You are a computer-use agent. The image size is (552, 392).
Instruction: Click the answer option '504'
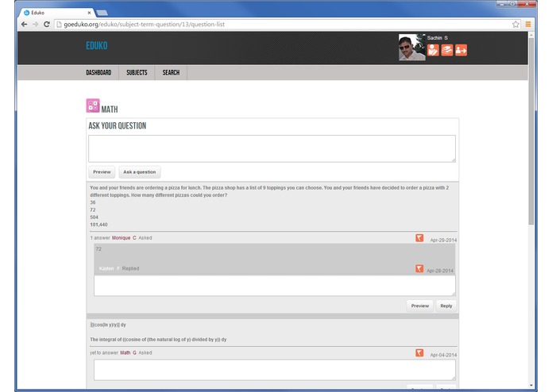point(94,217)
